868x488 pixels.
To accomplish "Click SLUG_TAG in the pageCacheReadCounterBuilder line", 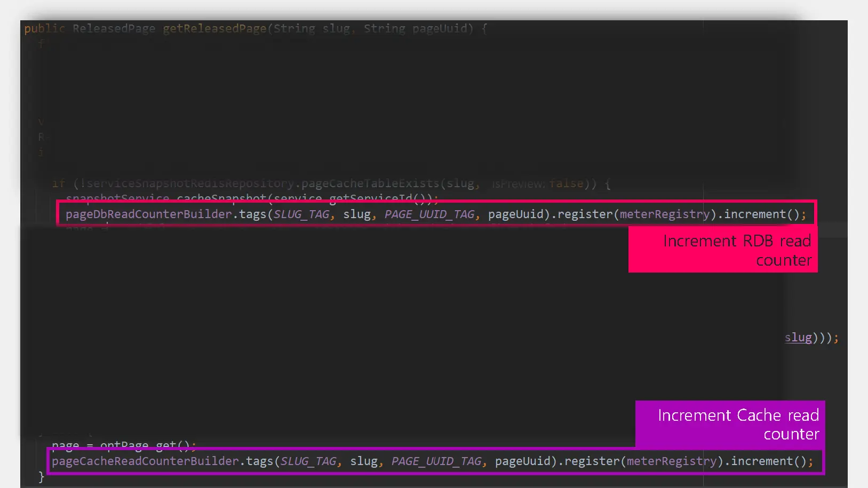I will [x=308, y=461].
